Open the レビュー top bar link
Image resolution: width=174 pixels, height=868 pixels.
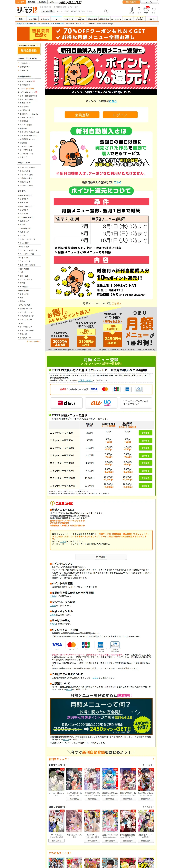click(x=53, y=2)
